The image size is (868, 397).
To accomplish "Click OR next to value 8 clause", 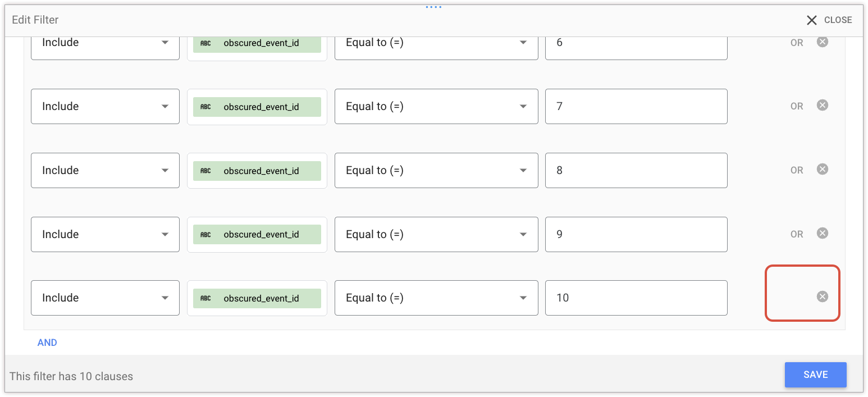I will click(x=797, y=170).
